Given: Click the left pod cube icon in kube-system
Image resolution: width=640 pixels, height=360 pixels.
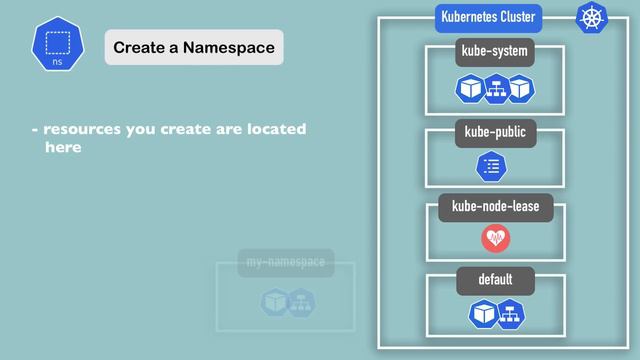Looking at the screenshot, I should click(470, 88).
